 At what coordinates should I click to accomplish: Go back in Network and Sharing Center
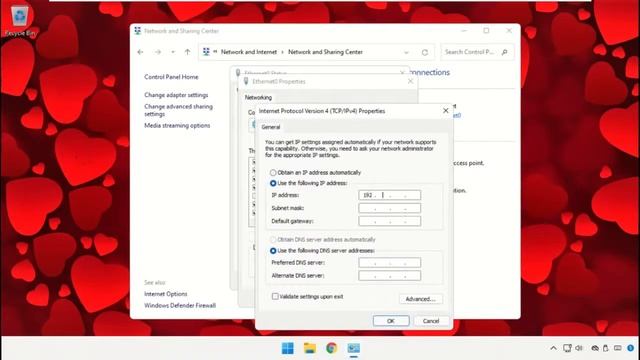140,52
